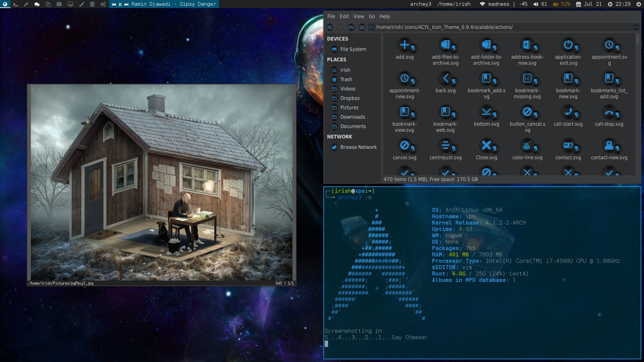Open Dropbox in the Places sidebar
Image resolution: width=644 pixels, height=362 pixels.
tap(350, 98)
